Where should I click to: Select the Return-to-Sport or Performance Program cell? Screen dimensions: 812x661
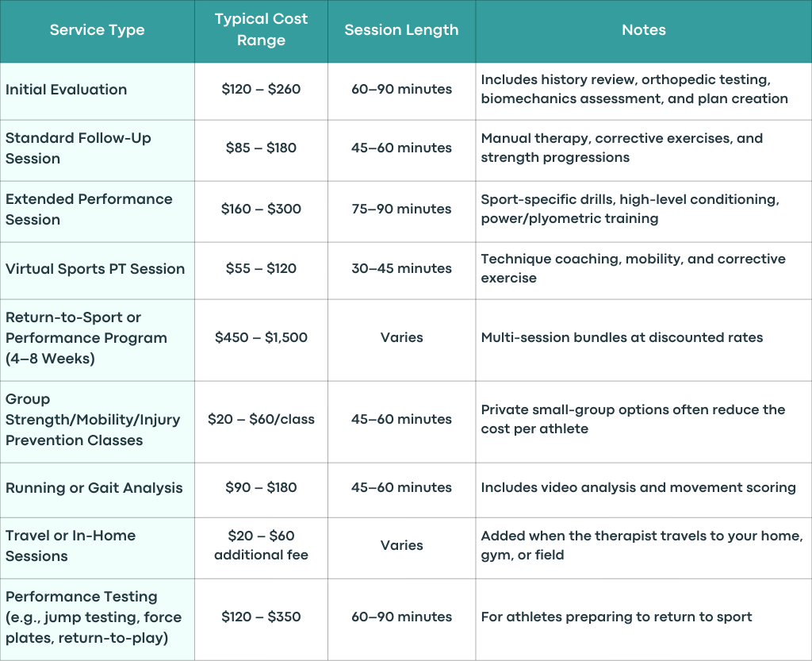(97, 340)
